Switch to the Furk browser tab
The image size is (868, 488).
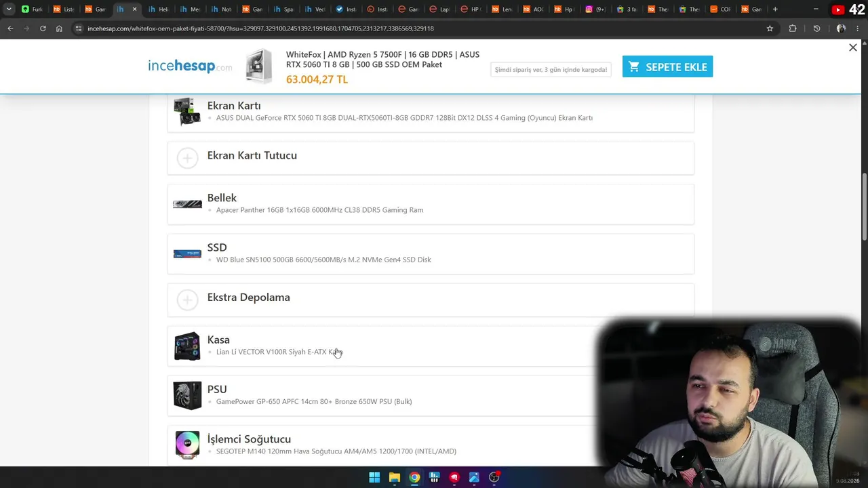click(32, 9)
